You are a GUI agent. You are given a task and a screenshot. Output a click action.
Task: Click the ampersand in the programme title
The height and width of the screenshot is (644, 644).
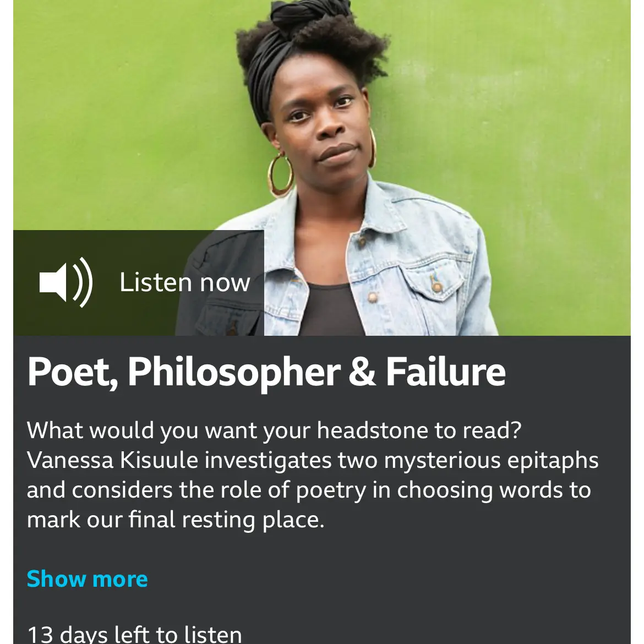[x=362, y=372]
